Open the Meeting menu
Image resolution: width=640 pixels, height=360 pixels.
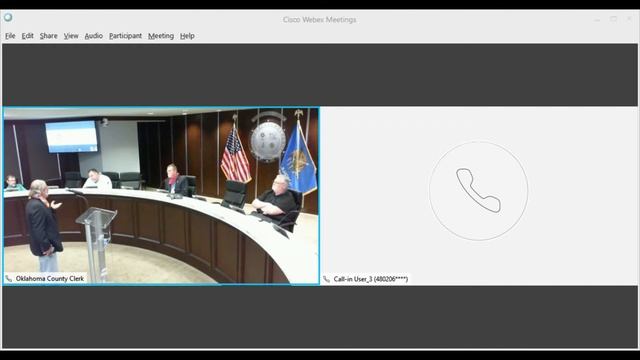point(161,36)
